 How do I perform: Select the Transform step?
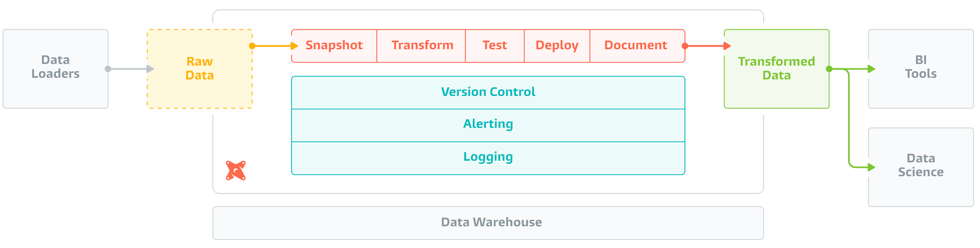(421, 46)
